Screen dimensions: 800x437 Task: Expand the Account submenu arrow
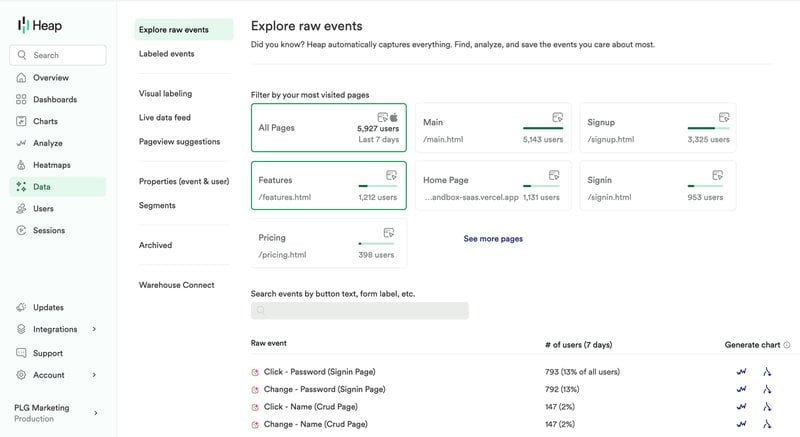pos(94,375)
